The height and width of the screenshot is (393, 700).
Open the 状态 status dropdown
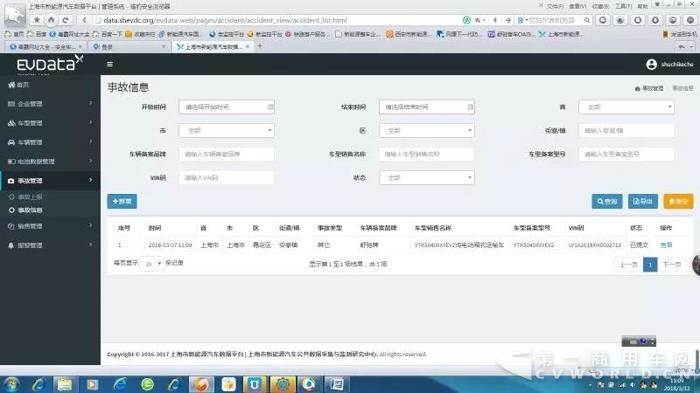click(x=427, y=178)
